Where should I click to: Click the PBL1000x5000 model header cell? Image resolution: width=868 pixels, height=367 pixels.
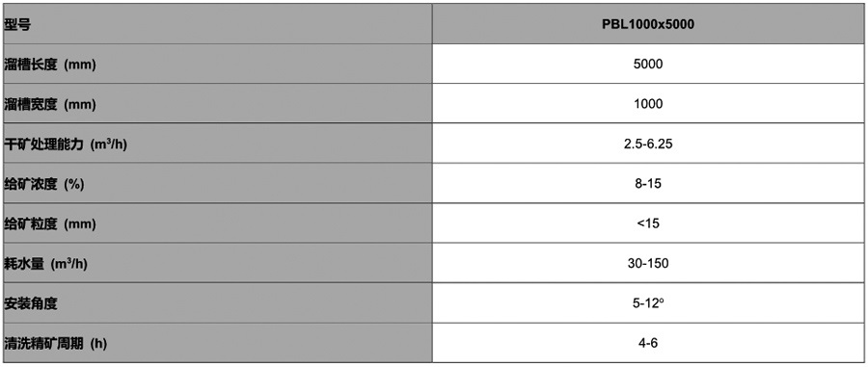point(648,24)
